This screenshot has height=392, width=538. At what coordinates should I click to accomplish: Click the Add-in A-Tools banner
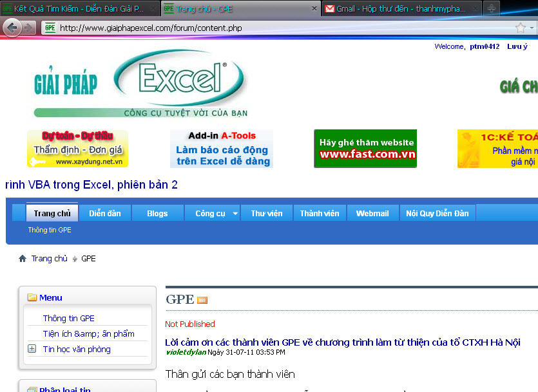222,149
